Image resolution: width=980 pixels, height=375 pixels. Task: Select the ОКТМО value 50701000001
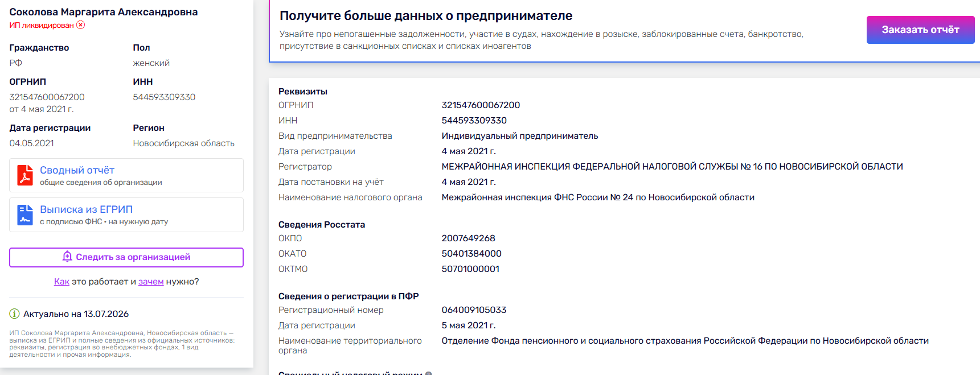[x=470, y=269]
